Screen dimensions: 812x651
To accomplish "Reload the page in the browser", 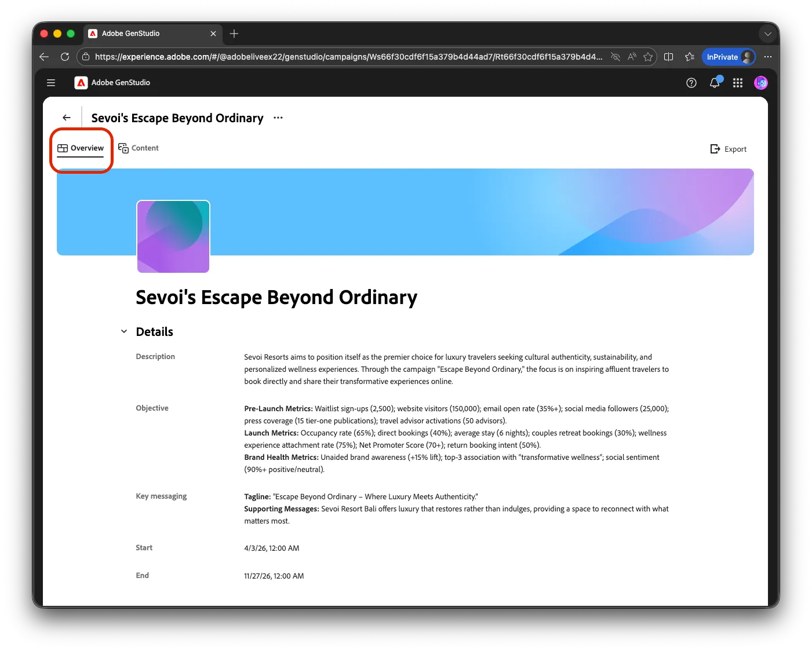I will pyautogui.click(x=65, y=57).
